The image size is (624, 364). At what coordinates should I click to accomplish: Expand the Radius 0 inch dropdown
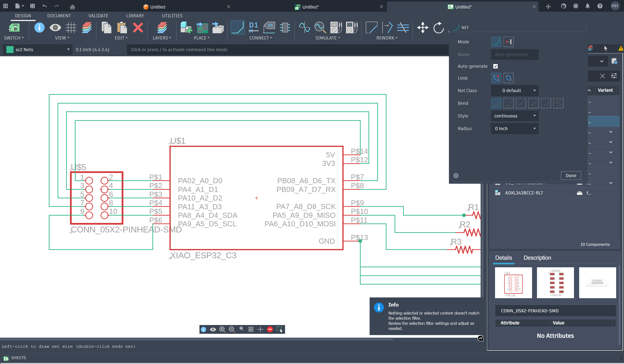515,128
